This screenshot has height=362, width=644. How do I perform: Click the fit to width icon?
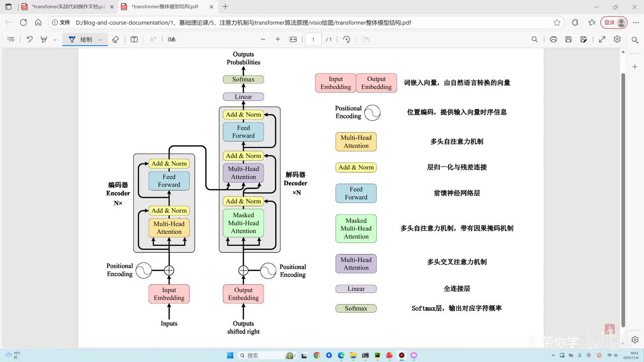click(293, 39)
